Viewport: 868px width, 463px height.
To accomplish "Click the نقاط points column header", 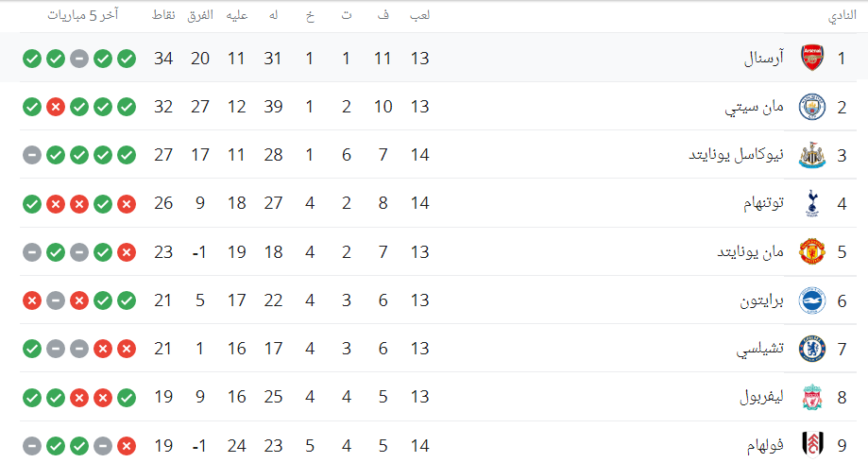I will pos(163,16).
